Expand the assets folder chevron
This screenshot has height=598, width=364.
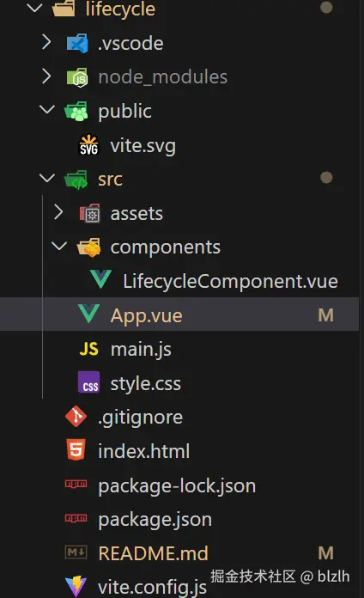pos(58,212)
